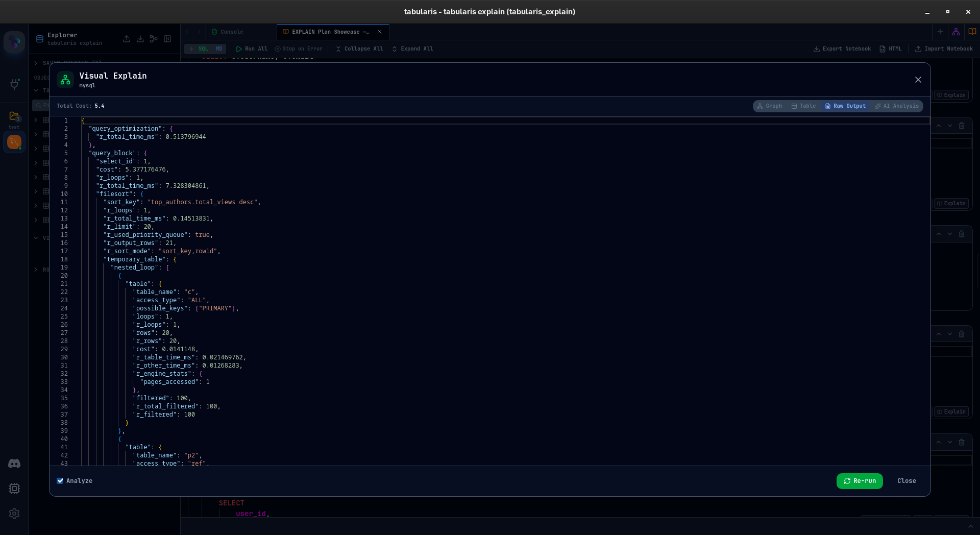
Task: Click the visual explain graph icon near the tabs
Action: point(957,31)
